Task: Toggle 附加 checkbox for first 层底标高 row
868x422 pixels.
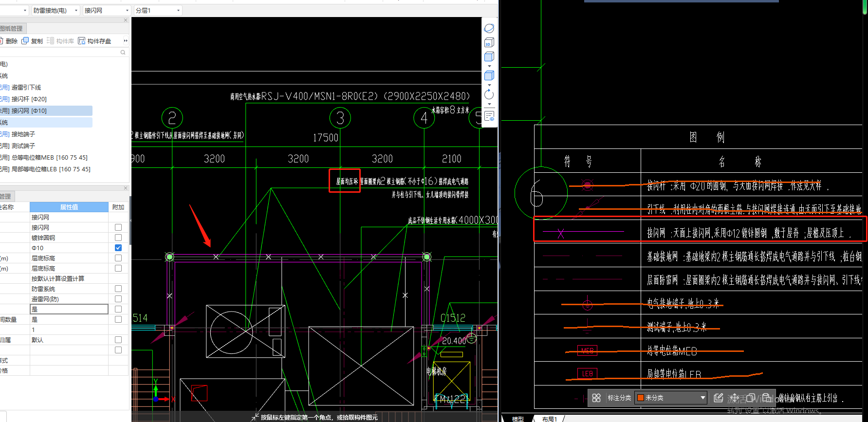Action: coord(118,258)
